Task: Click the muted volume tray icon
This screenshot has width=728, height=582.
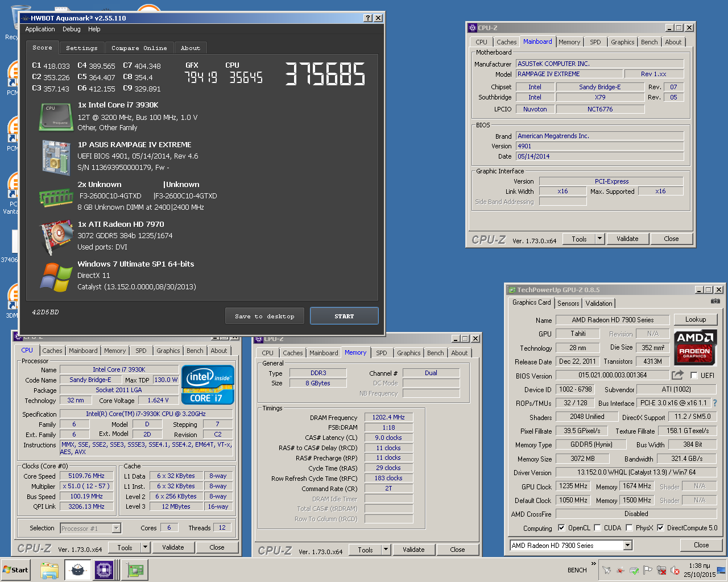Action: point(675,571)
